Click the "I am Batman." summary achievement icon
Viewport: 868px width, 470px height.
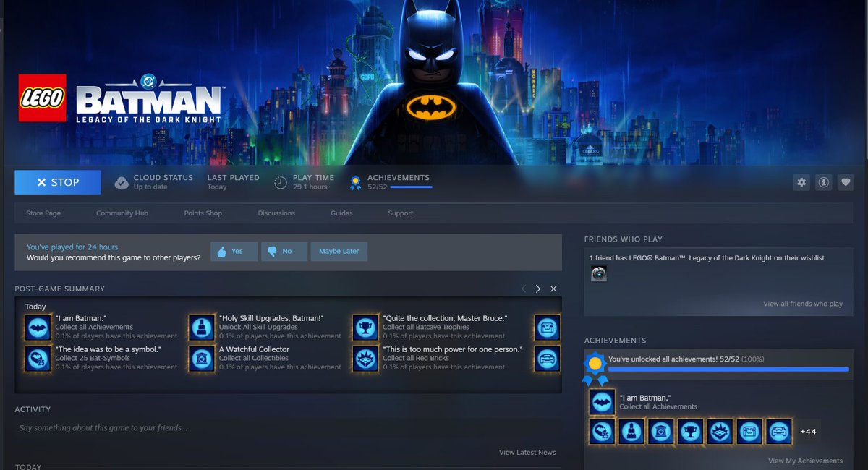coord(38,328)
